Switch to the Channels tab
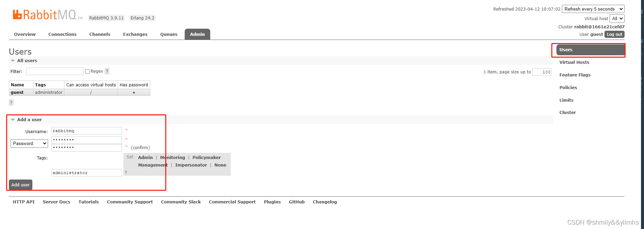The height and width of the screenshot is (229, 644). 100,34
